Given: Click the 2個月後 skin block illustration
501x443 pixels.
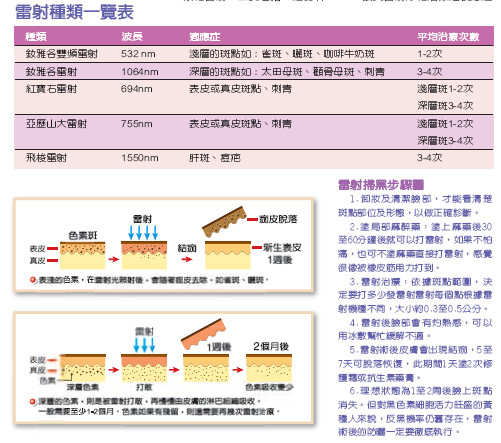Looking at the screenshot, I should (269, 368).
